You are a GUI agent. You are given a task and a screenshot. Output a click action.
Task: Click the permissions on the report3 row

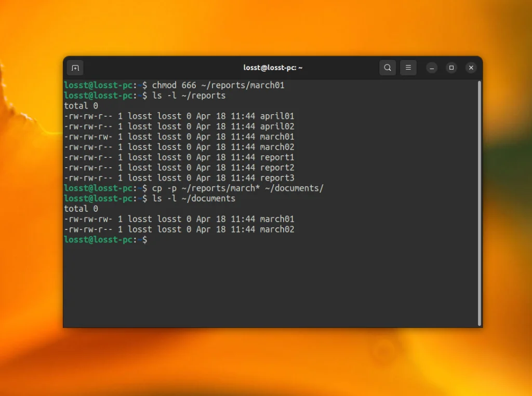88,178
